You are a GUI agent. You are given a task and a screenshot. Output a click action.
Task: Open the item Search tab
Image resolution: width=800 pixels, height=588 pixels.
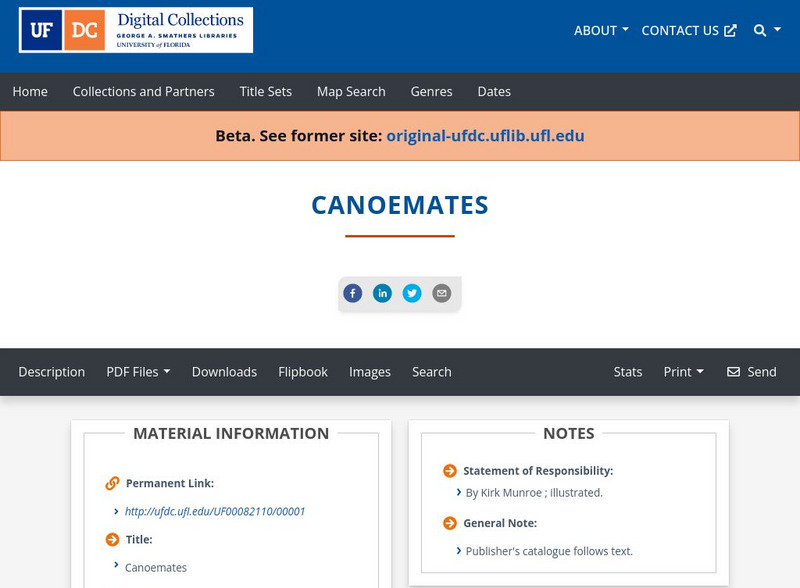pos(432,372)
